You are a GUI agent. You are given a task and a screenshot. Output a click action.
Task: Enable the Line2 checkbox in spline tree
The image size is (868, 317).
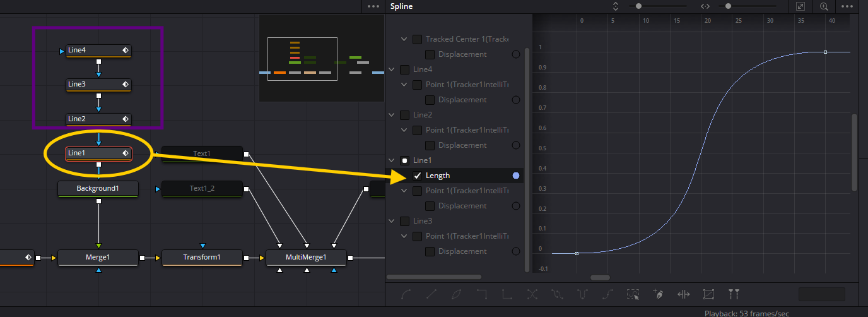(404, 115)
